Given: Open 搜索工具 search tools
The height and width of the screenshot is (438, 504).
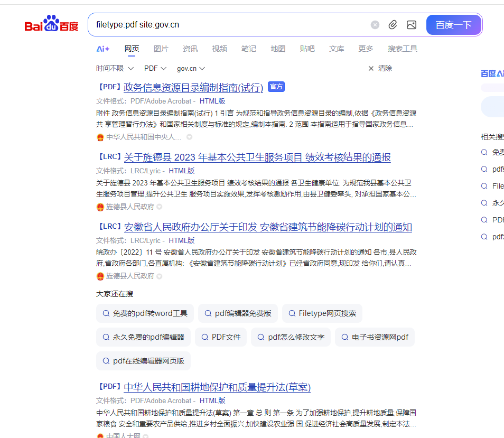Looking at the screenshot, I should [x=403, y=49].
